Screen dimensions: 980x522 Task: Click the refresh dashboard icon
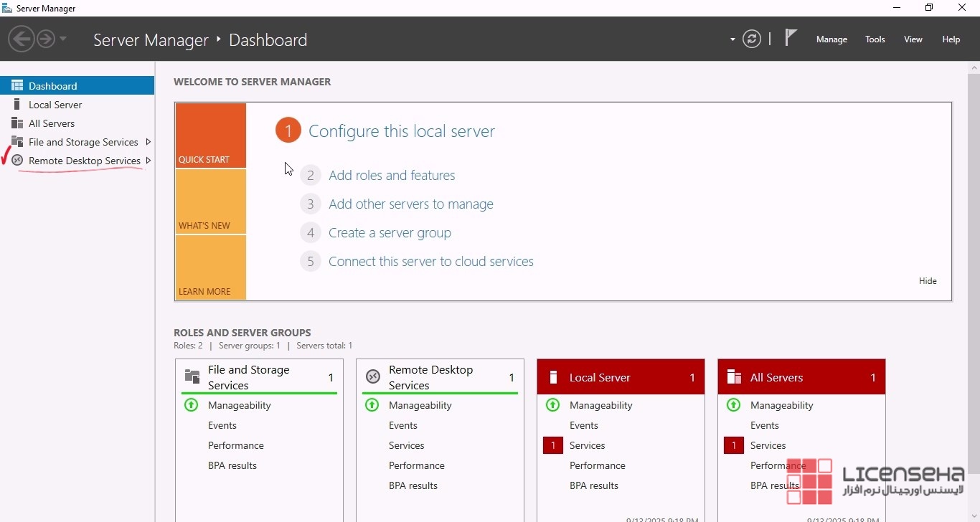[x=751, y=39]
